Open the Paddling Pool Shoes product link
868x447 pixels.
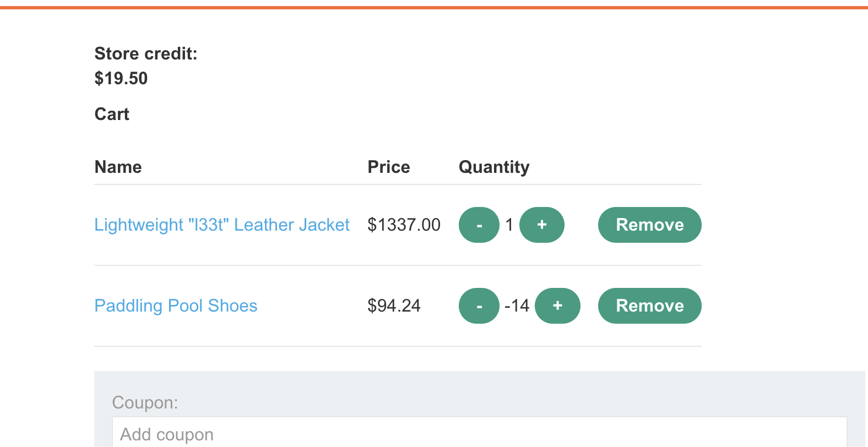176,306
